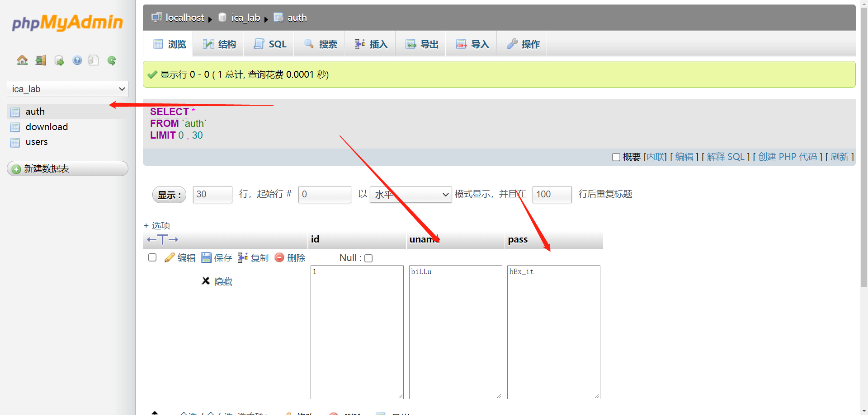The height and width of the screenshot is (415, 868).
Task: Open the 导出 export tab
Action: [x=422, y=44]
